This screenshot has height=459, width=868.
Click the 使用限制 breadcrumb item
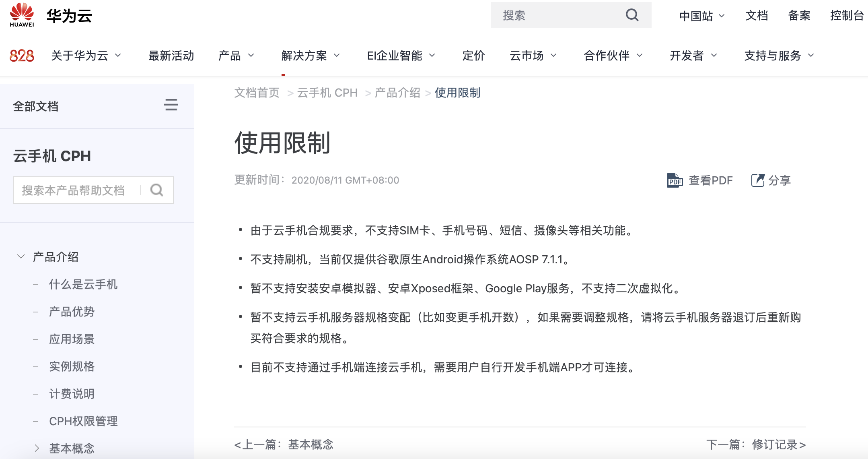(457, 93)
